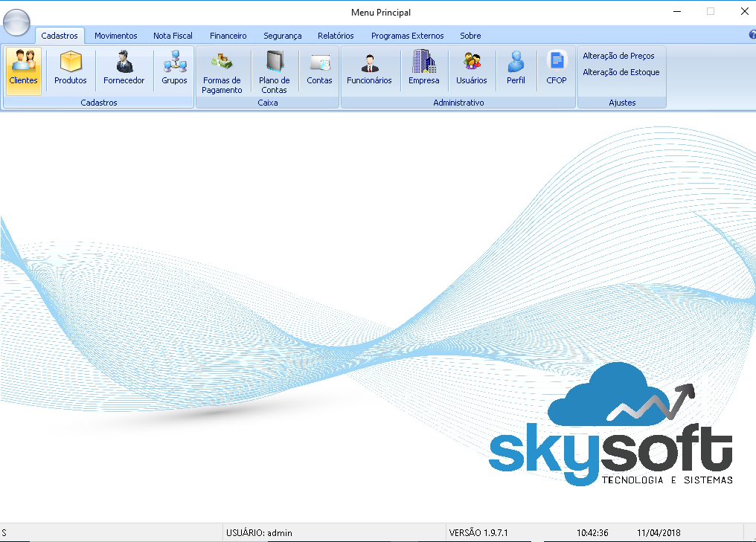The height and width of the screenshot is (542, 756).
Task: Click the USUÁRIO: admin status entry
Action: click(260, 533)
